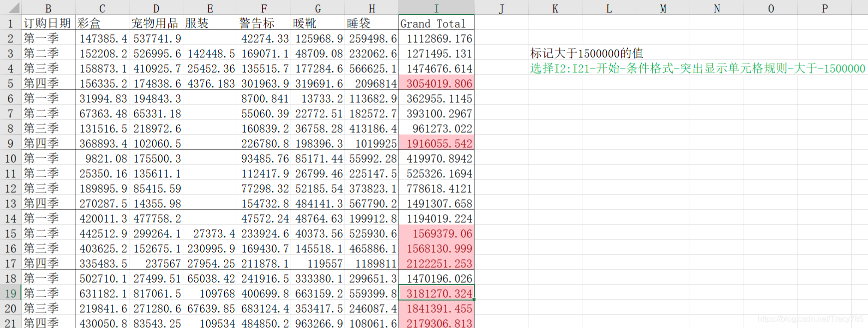Click the 睡袋 header cell
The image size is (868, 328).
pos(372,23)
